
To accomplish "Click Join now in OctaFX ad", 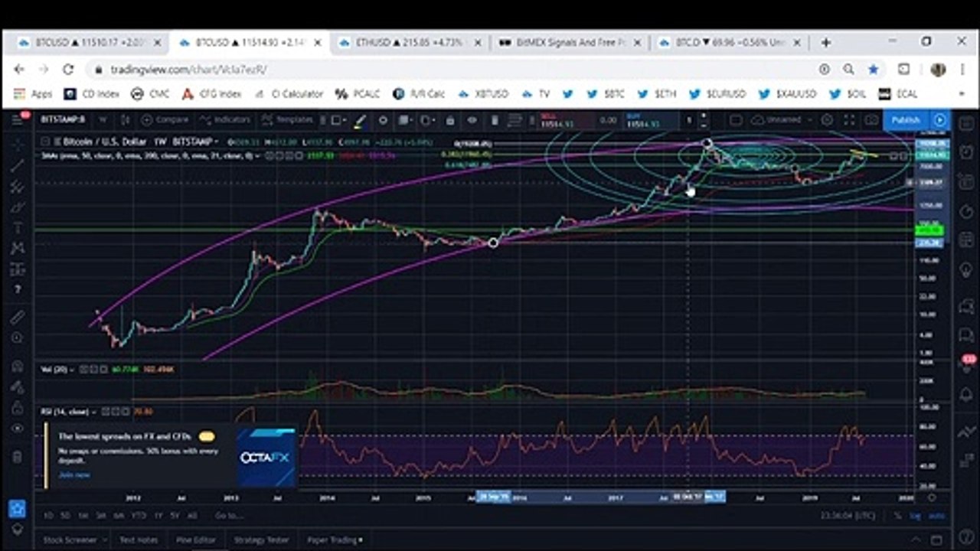I will [74, 475].
